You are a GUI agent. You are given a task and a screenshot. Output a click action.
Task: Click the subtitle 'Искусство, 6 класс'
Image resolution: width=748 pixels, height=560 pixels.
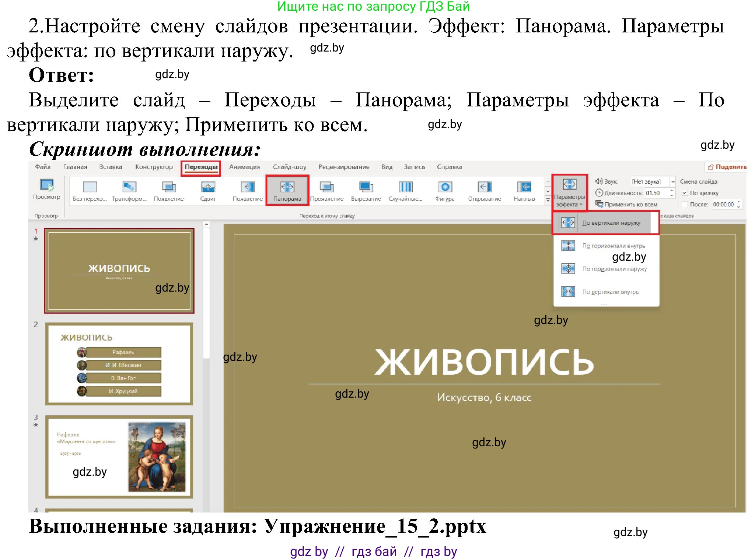click(484, 398)
